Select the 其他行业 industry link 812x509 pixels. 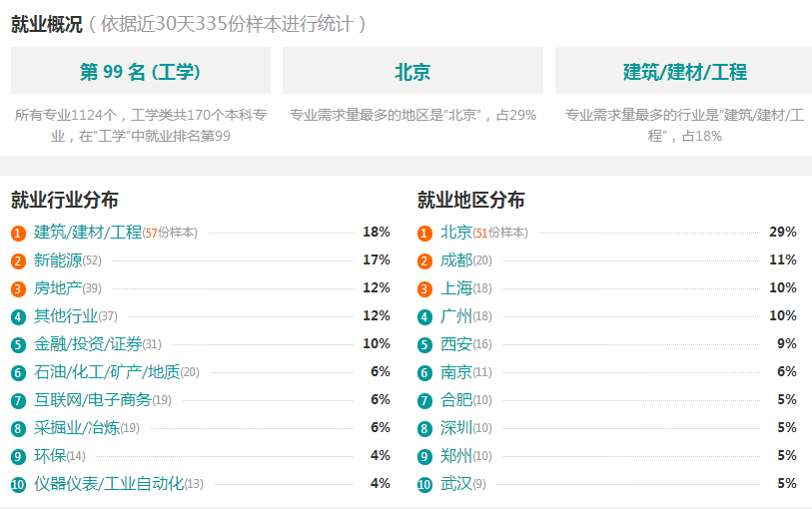click(66, 315)
